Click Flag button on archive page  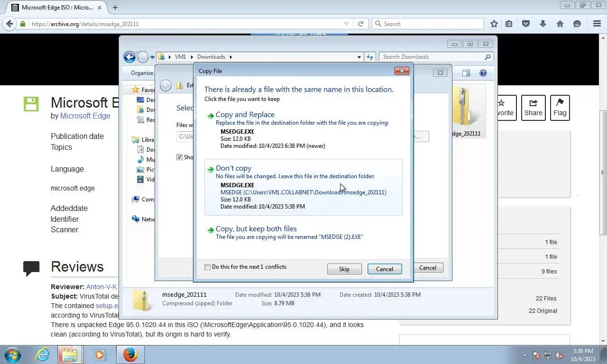(x=560, y=108)
